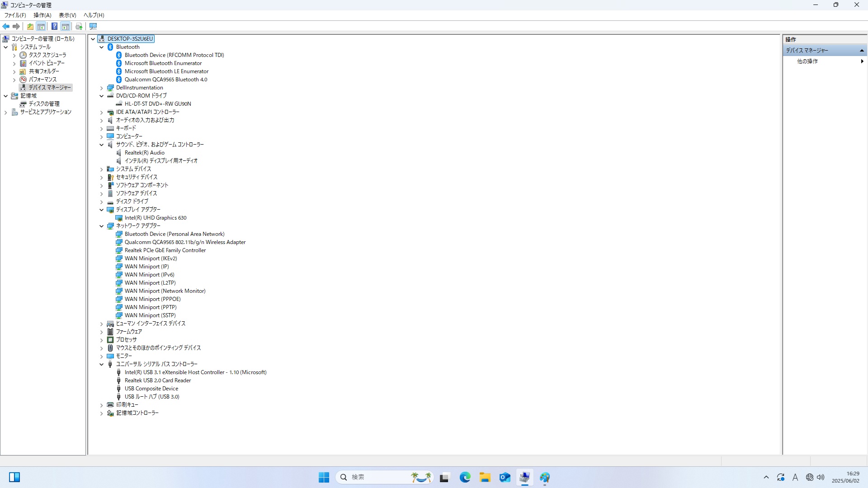The width and height of the screenshot is (868, 488).
Task: Select HL-DT-ST DVD+-RW GU90N drive
Action: click(x=158, y=104)
